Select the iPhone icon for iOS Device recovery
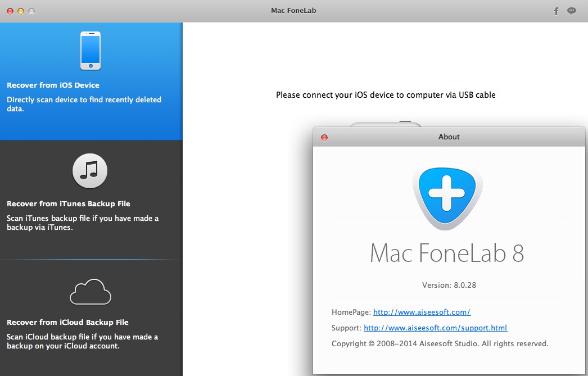 (91, 51)
